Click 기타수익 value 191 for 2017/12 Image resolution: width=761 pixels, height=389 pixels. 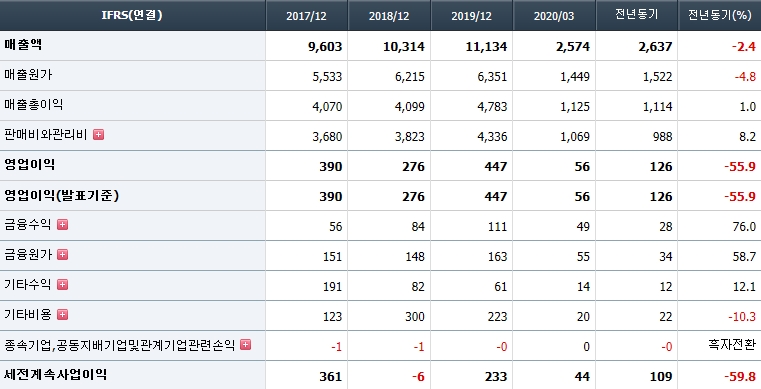click(332, 287)
